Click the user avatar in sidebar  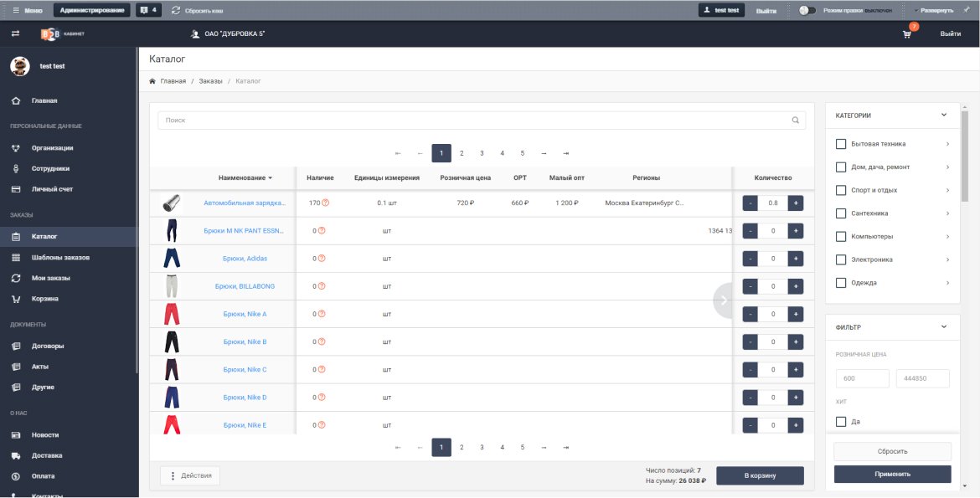tap(20, 65)
